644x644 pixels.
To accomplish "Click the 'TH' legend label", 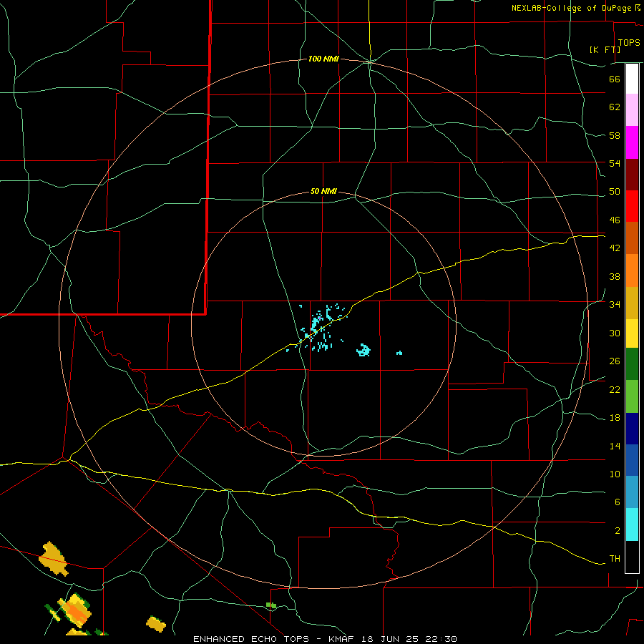I will pos(615,559).
